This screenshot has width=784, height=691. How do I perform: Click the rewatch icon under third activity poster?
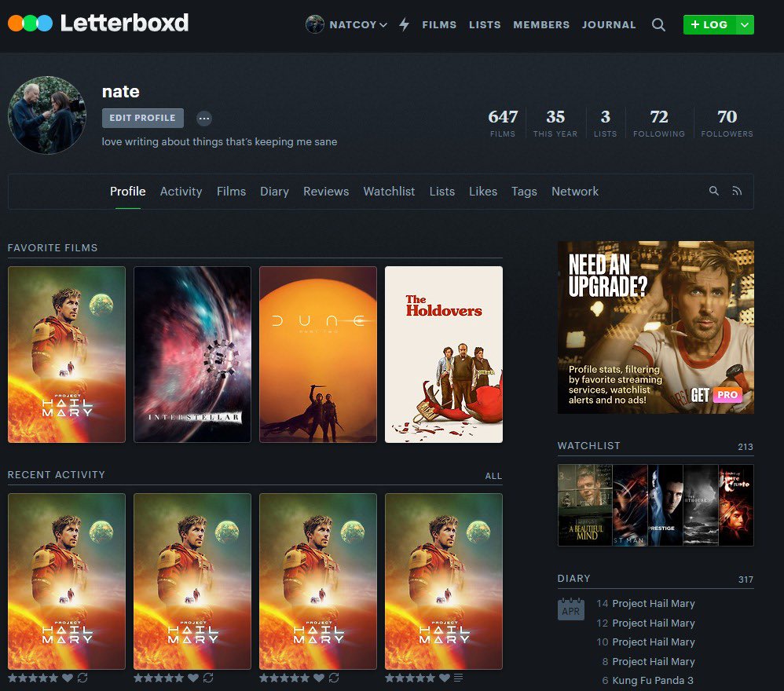334,678
